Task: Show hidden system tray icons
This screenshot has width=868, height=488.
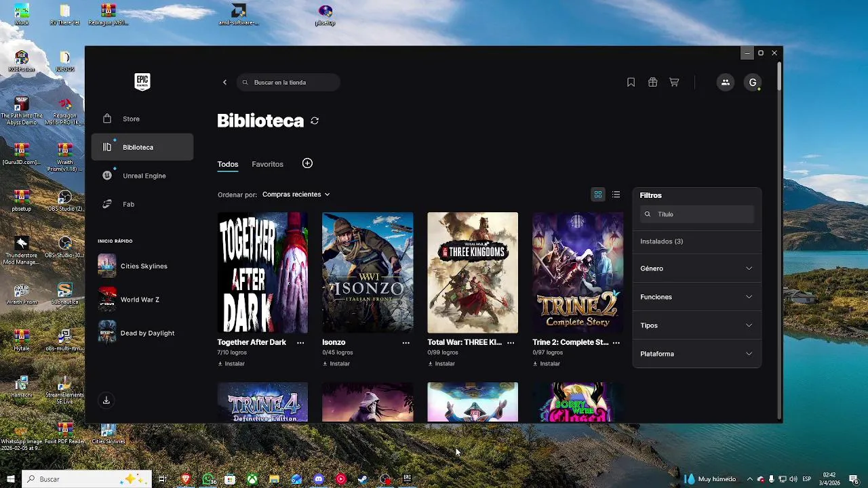Action: 749,479
